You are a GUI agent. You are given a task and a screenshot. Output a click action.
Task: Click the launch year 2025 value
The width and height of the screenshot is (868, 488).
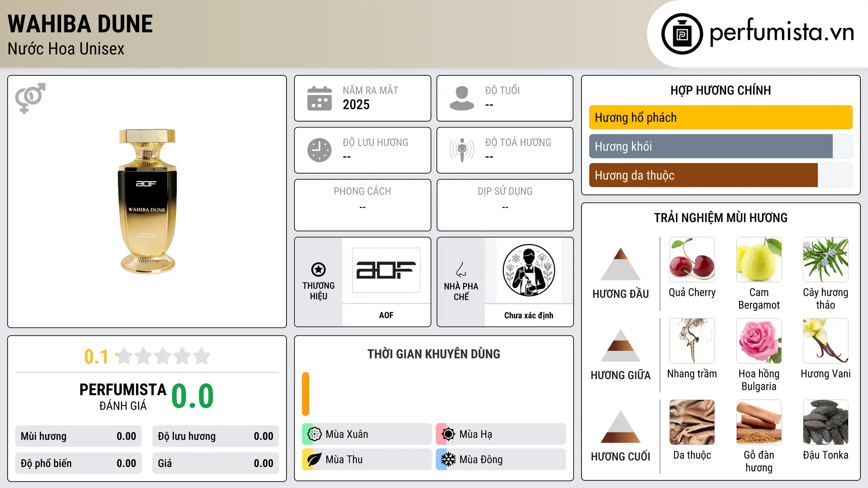356,105
